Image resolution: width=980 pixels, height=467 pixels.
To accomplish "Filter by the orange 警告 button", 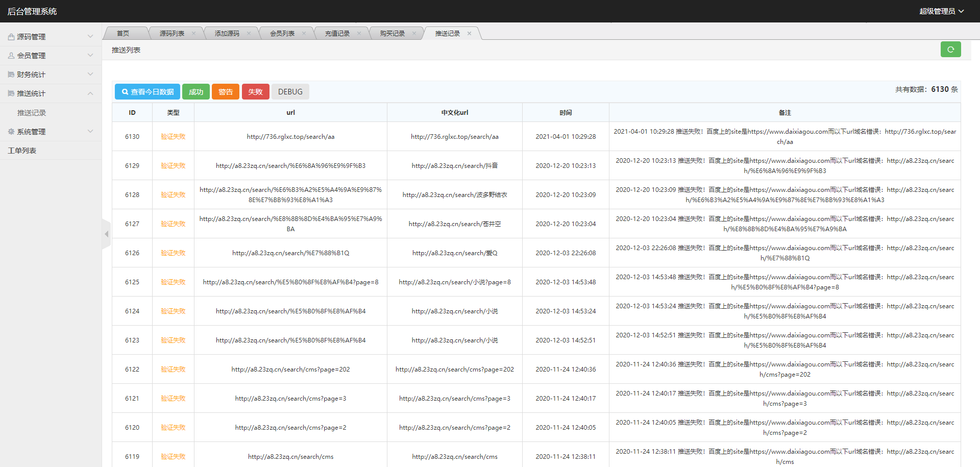I will (x=226, y=92).
